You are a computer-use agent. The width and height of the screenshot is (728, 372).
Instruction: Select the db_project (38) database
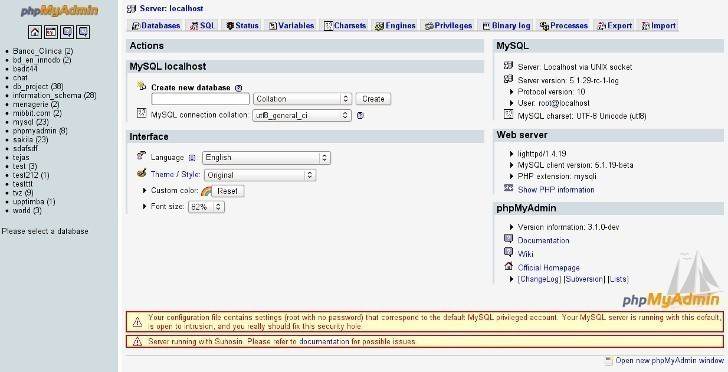(38, 86)
